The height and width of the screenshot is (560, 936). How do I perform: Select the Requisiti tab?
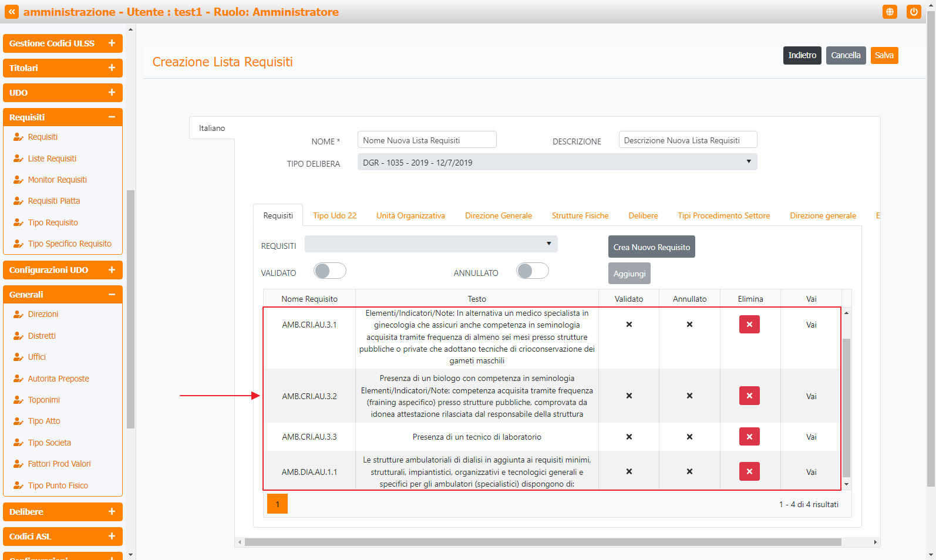[278, 215]
